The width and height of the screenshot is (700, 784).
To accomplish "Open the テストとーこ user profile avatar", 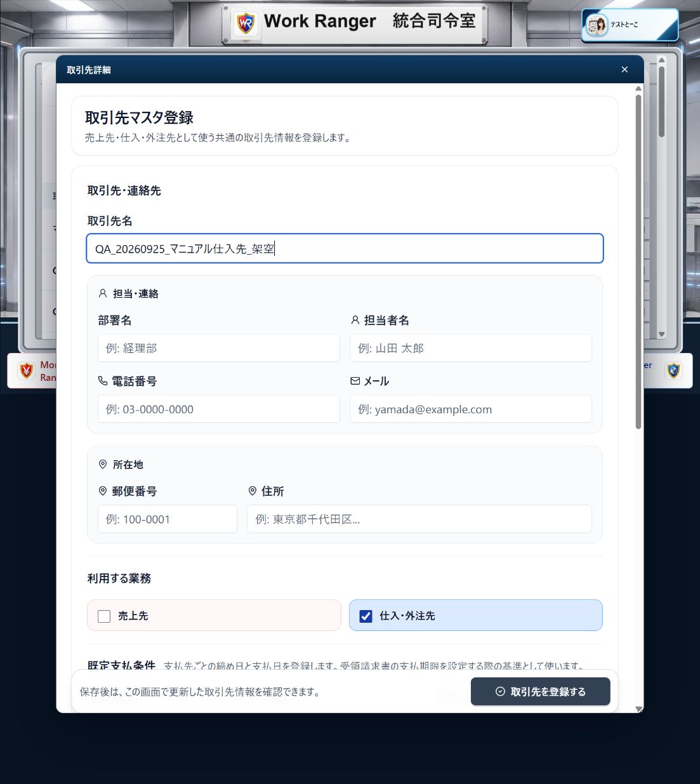I will (597, 25).
